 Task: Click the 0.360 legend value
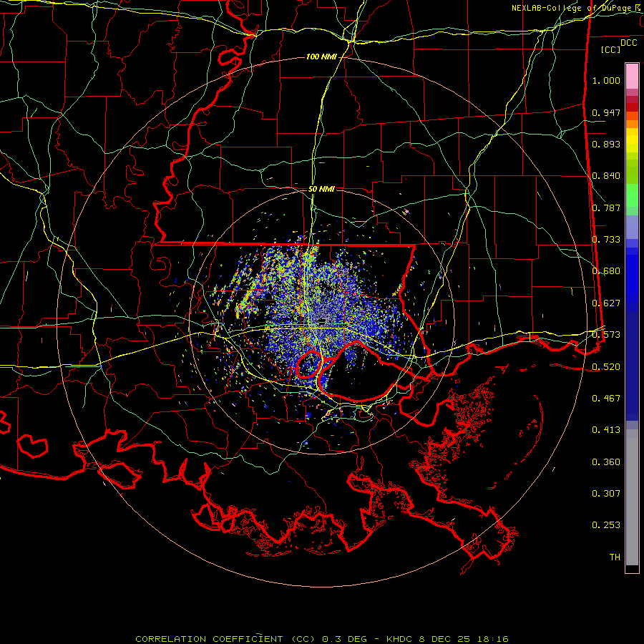pos(606,462)
